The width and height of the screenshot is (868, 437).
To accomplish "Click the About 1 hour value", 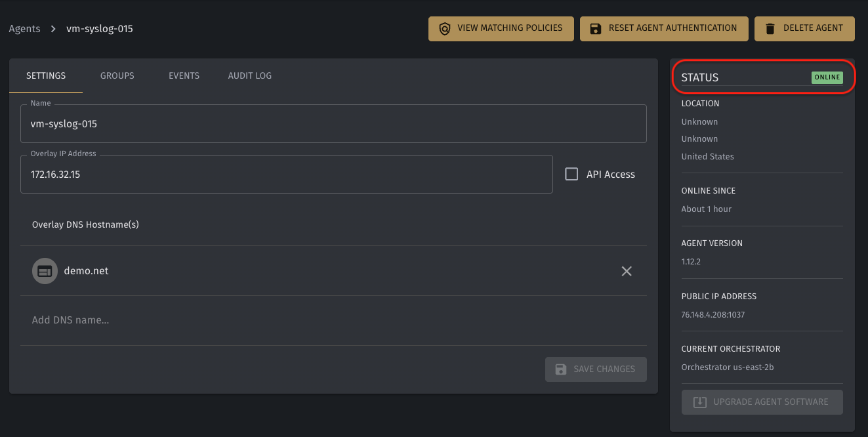I will (x=707, y=209).
